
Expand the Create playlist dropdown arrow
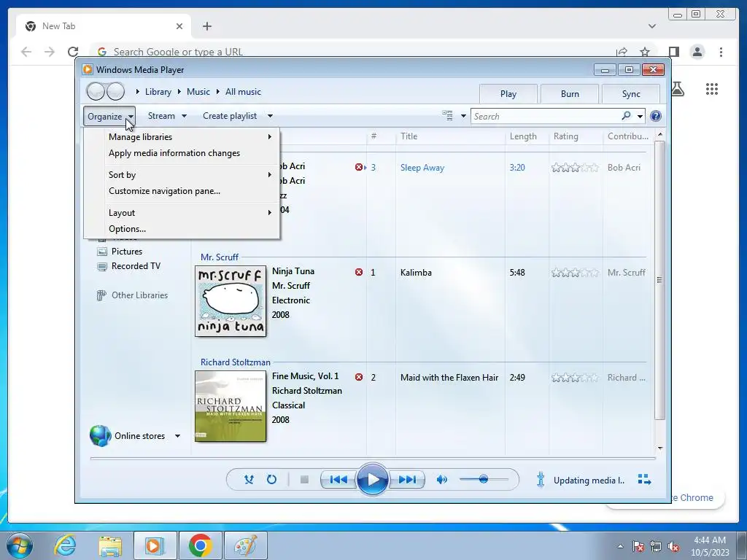pos(270,116)
